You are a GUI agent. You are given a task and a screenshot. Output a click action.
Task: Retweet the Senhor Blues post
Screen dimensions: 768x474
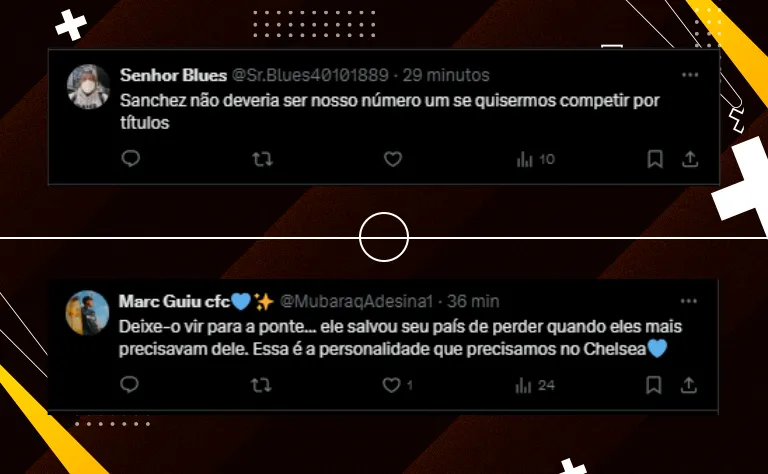(x=263, y=159)
